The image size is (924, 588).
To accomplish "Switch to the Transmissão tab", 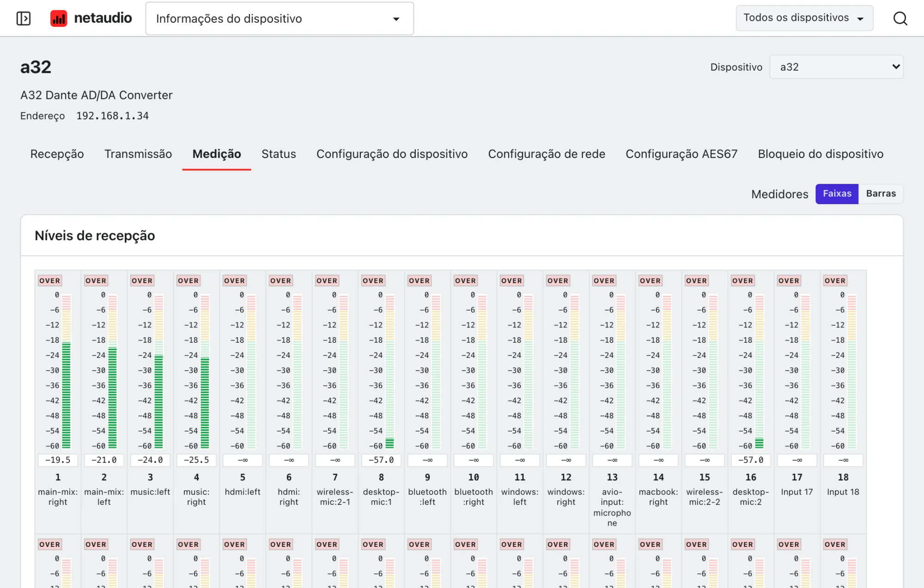I will click(x=138, y=154).
